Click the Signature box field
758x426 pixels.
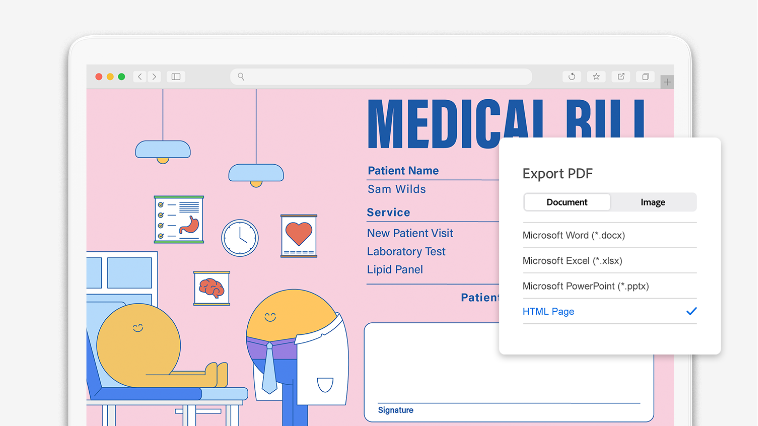pyautogui.click(x=509, y=372)
